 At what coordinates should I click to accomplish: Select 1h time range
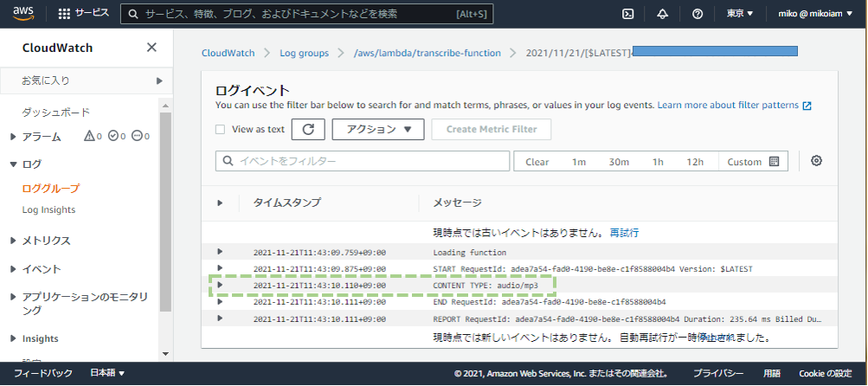point(657,162)
